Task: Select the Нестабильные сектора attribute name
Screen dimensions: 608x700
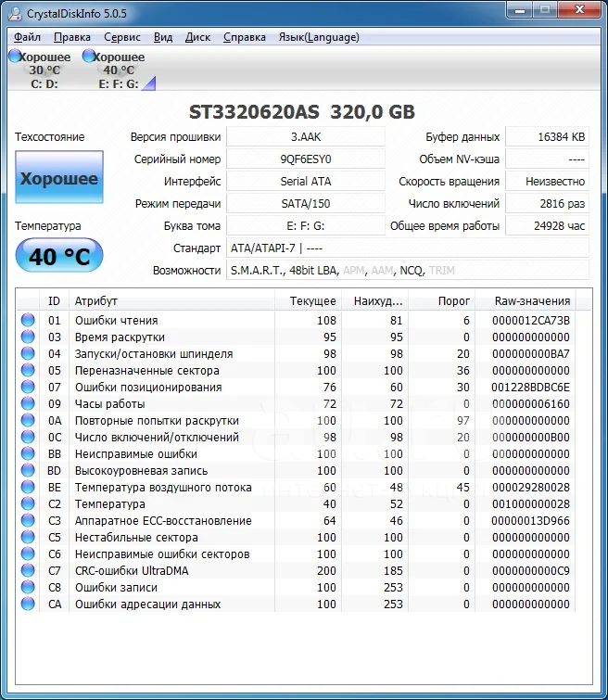Action: 136,538
